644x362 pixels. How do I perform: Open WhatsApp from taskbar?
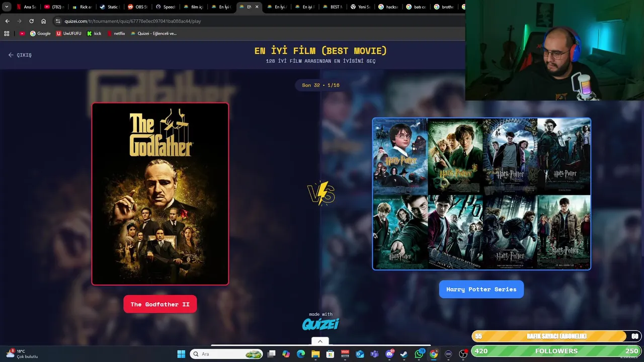(419, 354)
